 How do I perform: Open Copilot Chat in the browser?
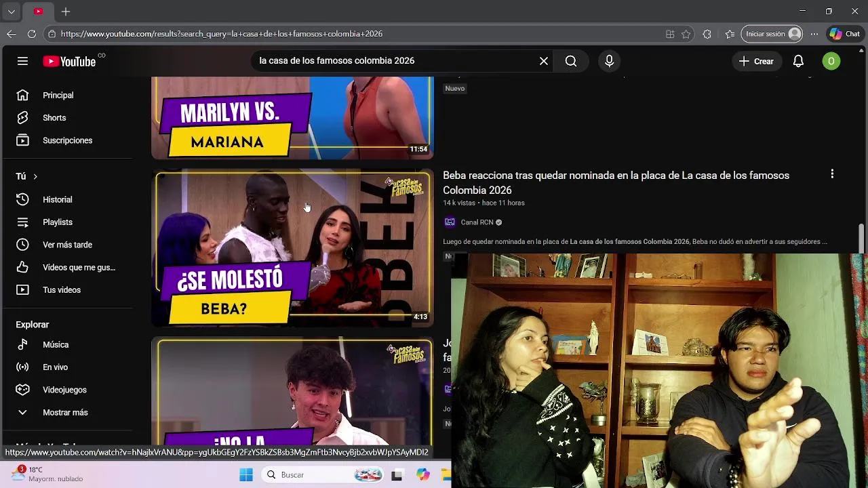[x=844, y=34]
